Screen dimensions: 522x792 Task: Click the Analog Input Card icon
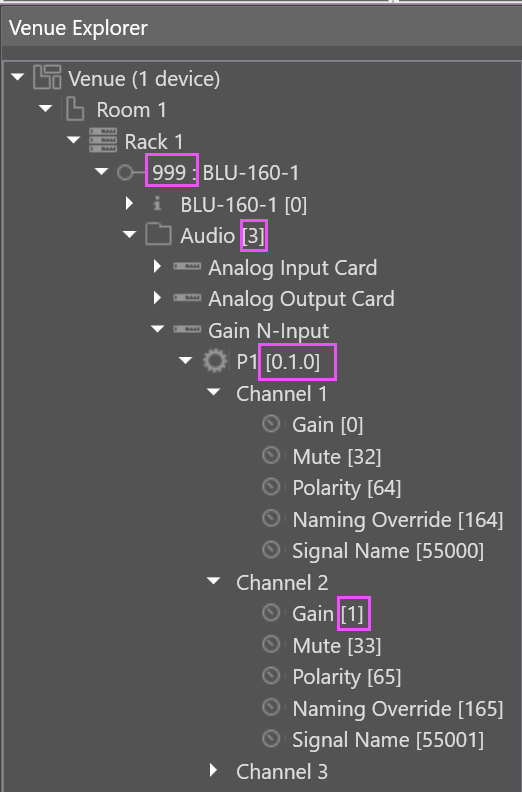[x=187, y=266]
